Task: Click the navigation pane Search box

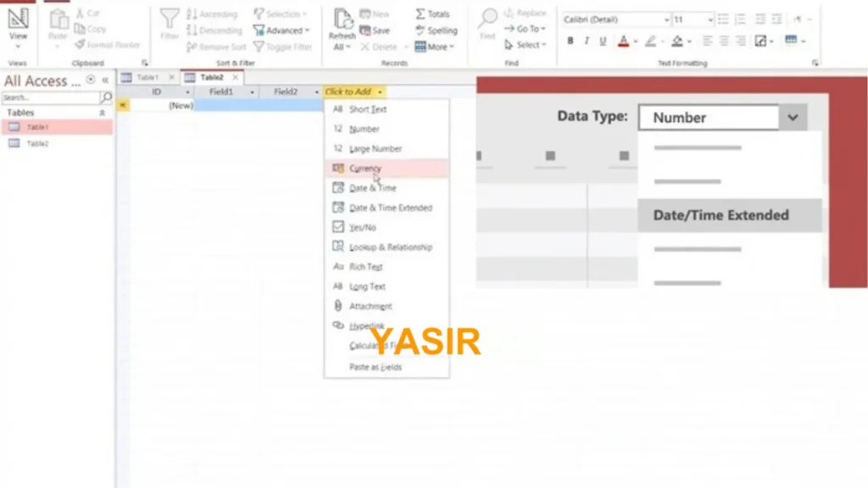Action: pos(51,97)
